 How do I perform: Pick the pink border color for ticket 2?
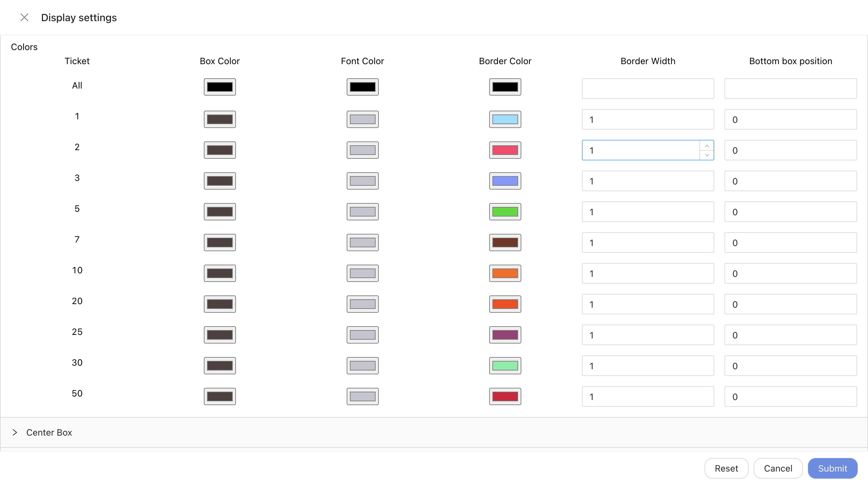505,150
